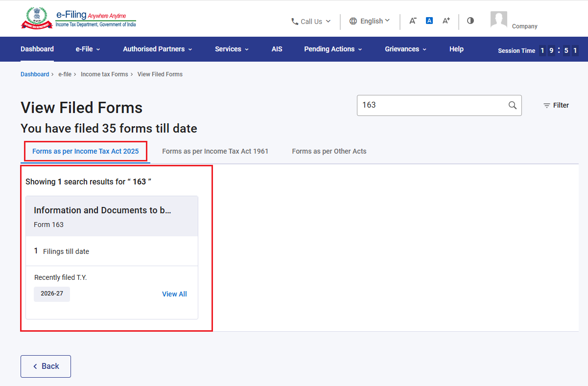Open the Authorised Partners menu

157,49
